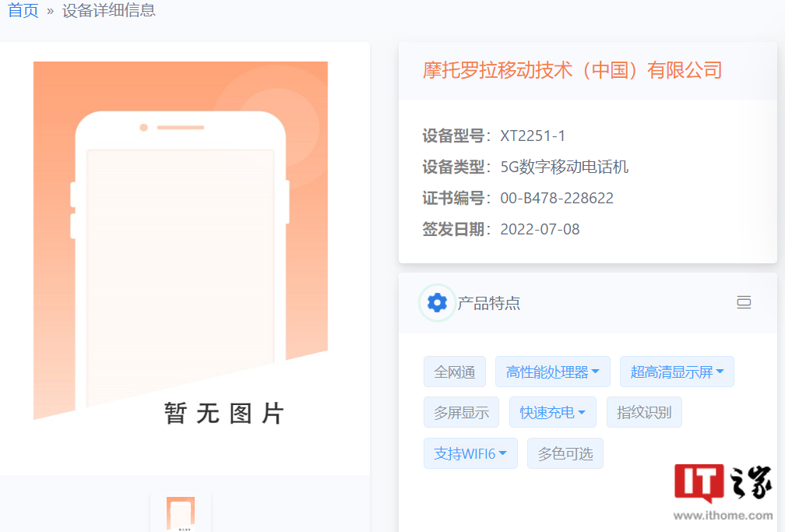The image size is (785, 532).
Task: Select the 指纹识别 feature tag
Action: [x=644, y=412]
